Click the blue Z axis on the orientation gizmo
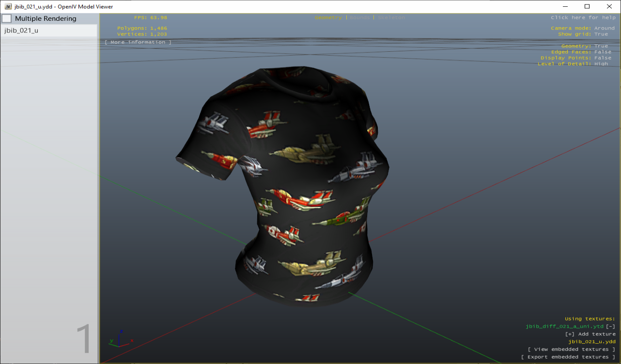The width and height of the screenshot is (621, 364). pos(122,331)
